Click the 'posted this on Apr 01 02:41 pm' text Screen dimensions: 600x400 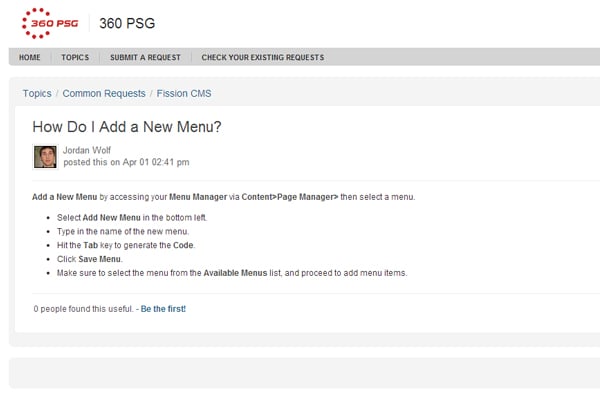coord(126,162)
